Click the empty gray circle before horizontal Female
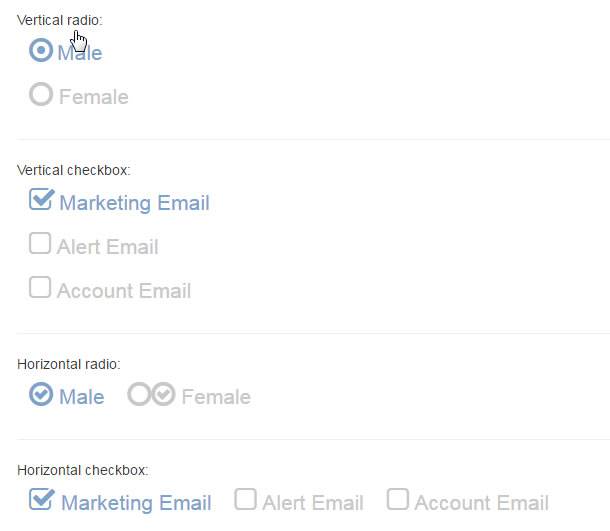The height and width of the screenshot is (531, 610). 139,394
